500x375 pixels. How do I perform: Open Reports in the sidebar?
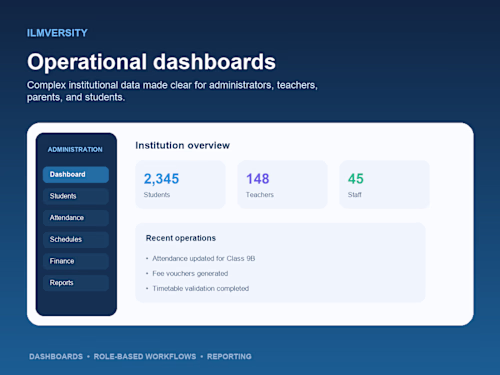(x=76, y=283)
